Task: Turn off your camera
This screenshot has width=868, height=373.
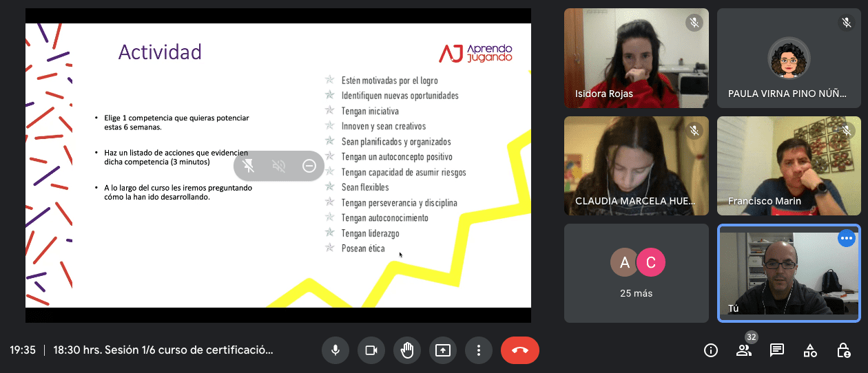Action: click(x=371, y=350)
